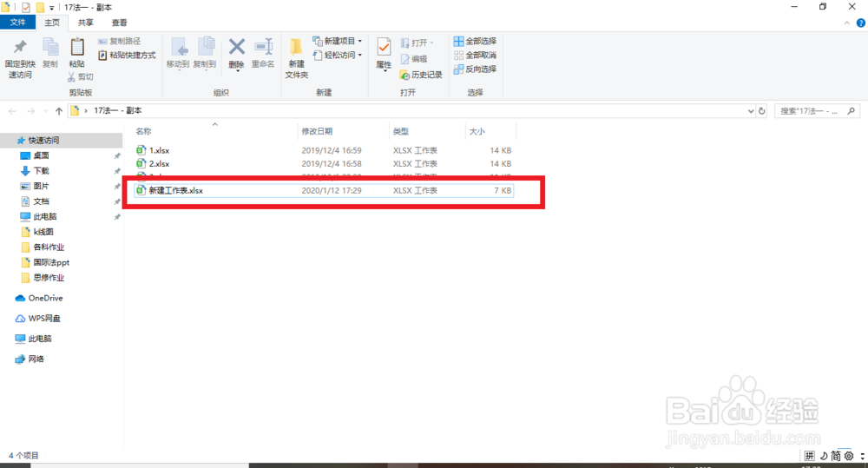This screenshot has width=868, height=468.
Task: Click the IME settings gear icon
Action: (849, 456)
